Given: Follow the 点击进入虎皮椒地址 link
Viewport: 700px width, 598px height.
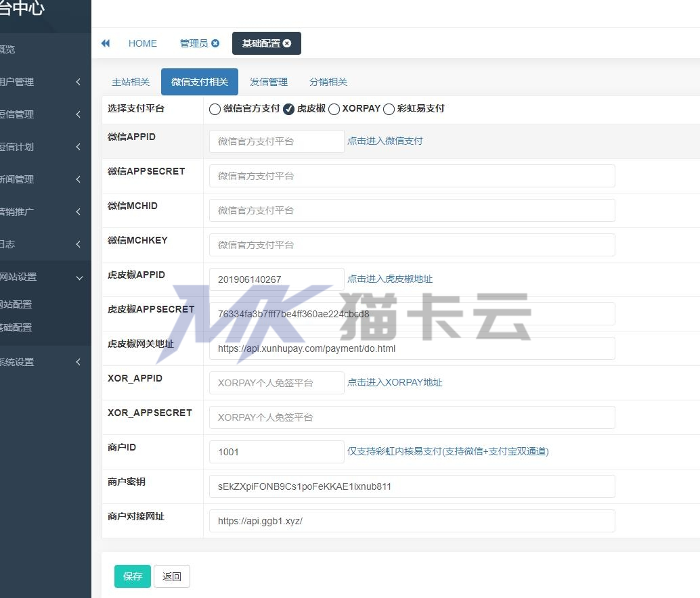Looking at the screenshot, I should click(x=390, y=279).
